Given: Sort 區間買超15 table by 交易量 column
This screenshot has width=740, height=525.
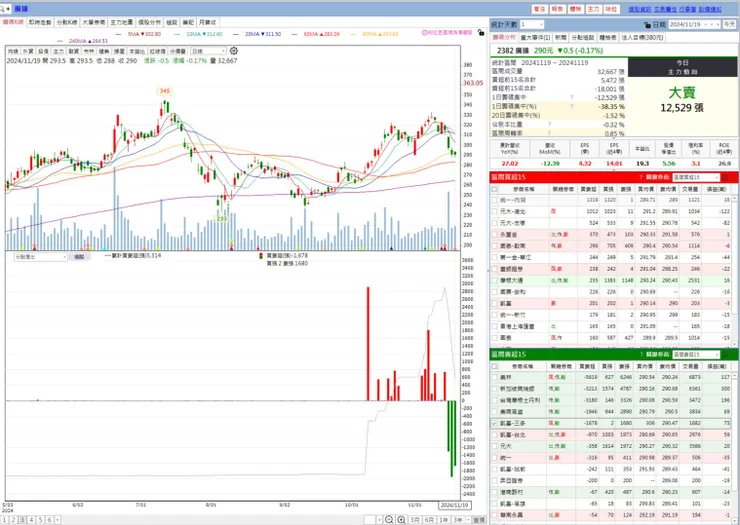Looking at the screenshot, I should pyautogui.click(x=690, y=189).
